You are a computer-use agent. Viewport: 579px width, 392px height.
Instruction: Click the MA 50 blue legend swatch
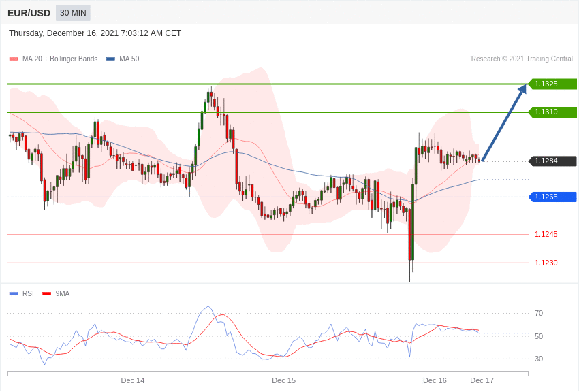[110, 59]
